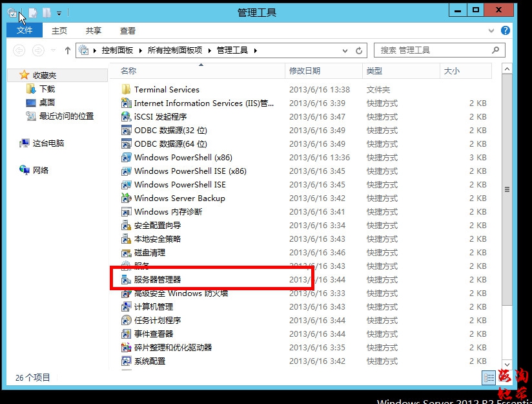The image size is (532, 404).
Task: Open 下载 in the navigation pane
Action: pos(47,89)
